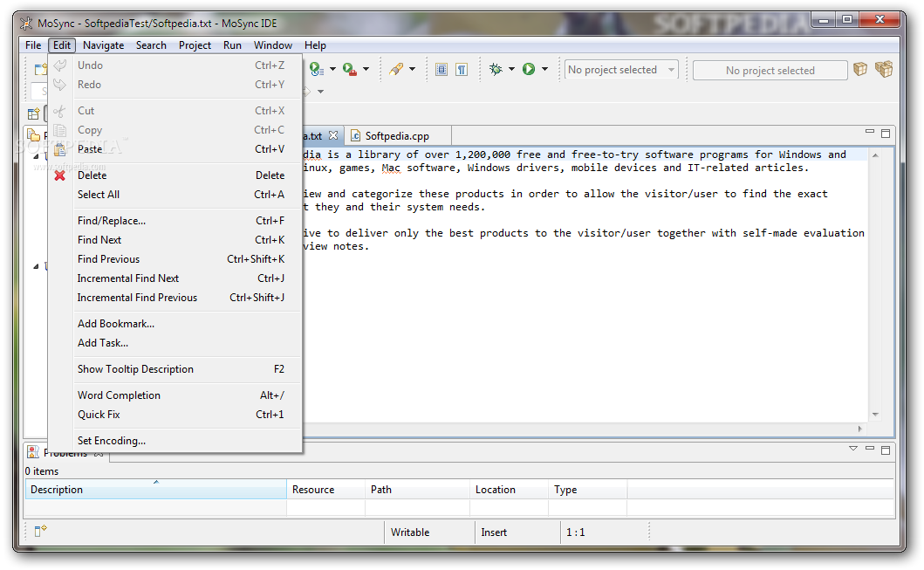The image size is (924, 570).
Task: Open the Search menu
Action: tap(151, 45)
